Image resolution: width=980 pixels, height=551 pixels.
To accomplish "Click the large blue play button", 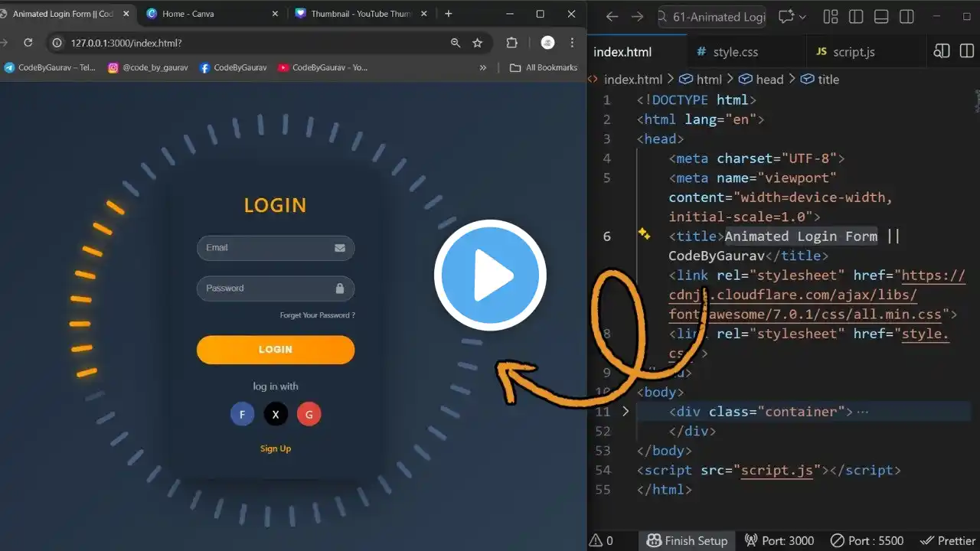I will tap(490, 275).
